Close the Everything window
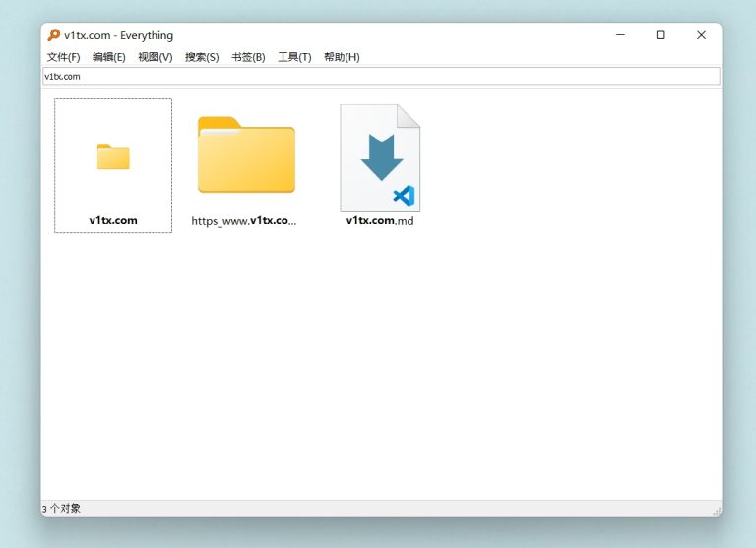The height and width of the screenshot is (548, 756). (x=701, y=35)
